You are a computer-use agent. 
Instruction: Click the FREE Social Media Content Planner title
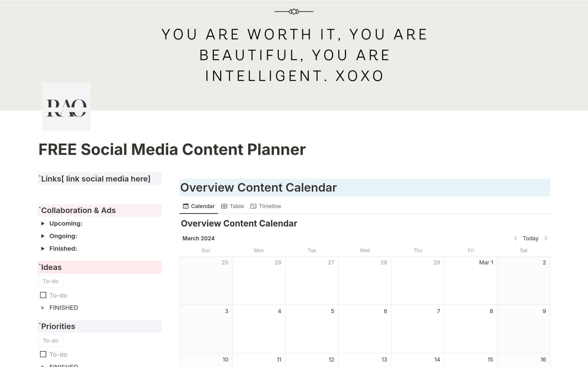pyautogui.click(x=172, y=149)
